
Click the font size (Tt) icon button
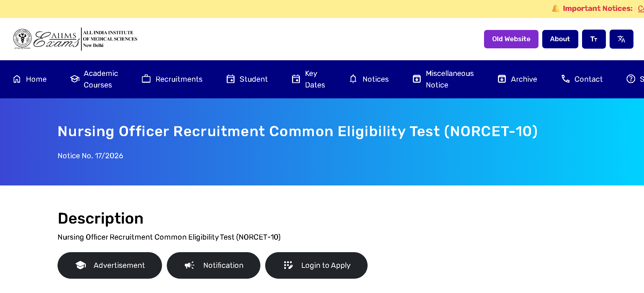[x=594, y=39]
